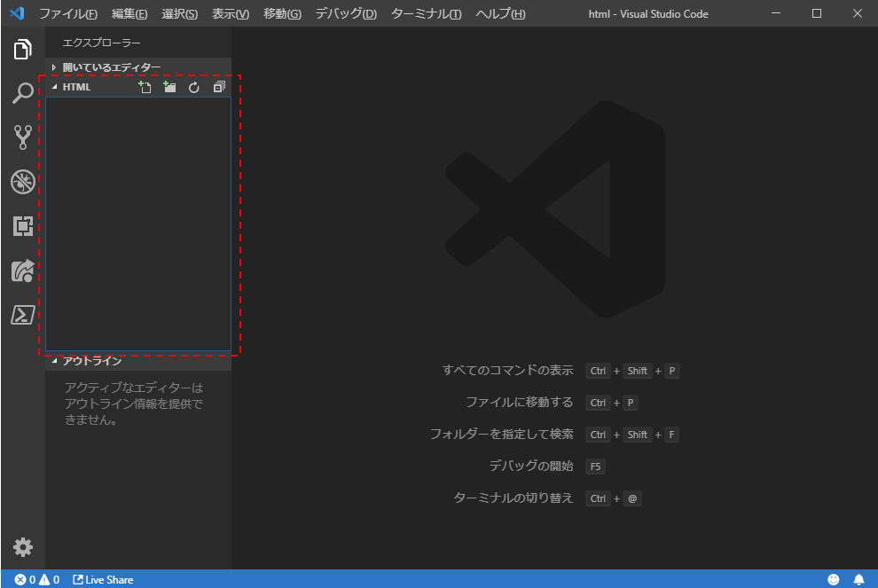Create a new file in the HTML folder

coord(145,87)
